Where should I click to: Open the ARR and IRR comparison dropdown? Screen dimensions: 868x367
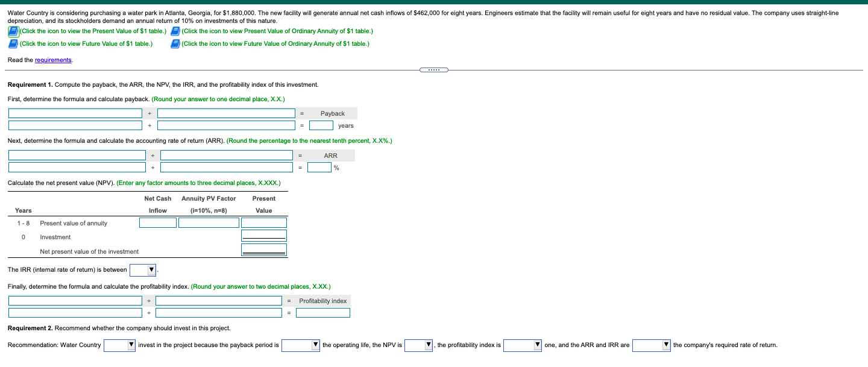coord(652,345)
